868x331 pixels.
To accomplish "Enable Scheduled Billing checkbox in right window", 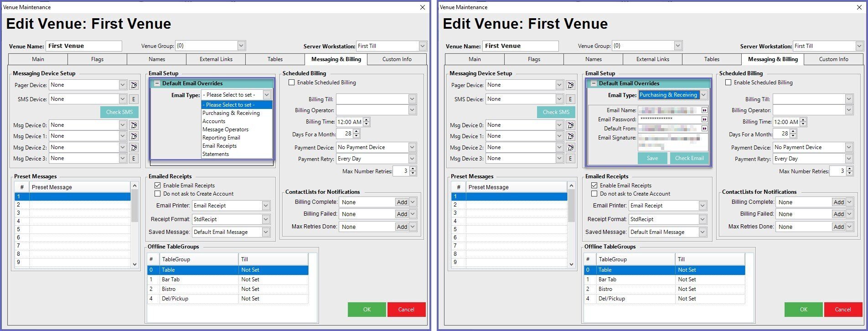I will tap(728, 83).
